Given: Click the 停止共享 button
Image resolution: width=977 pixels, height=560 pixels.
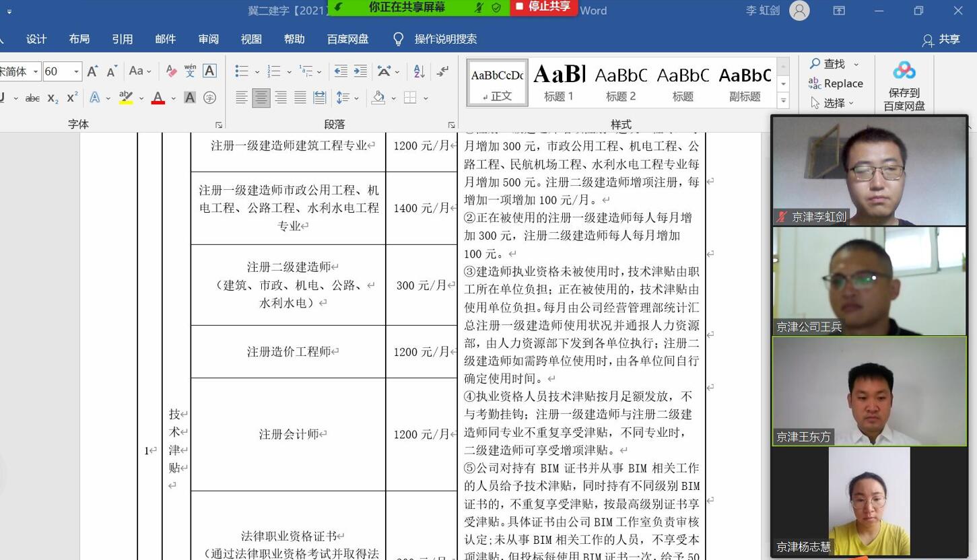Looking at the screenshot, I should [x=543, y=7].
